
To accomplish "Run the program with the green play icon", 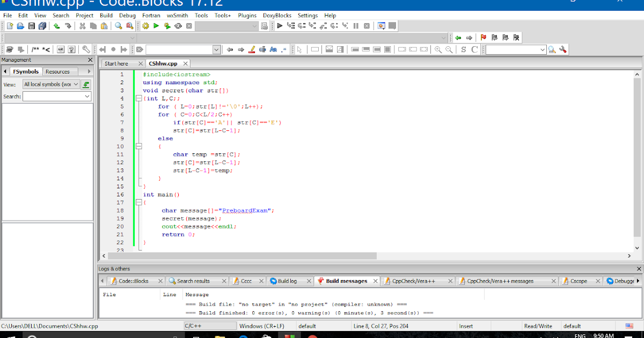I will (156, 25).
